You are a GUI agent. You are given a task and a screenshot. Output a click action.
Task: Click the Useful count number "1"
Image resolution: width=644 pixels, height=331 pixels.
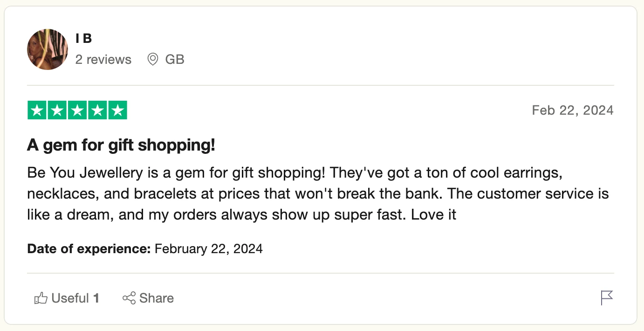pos(96,298)
